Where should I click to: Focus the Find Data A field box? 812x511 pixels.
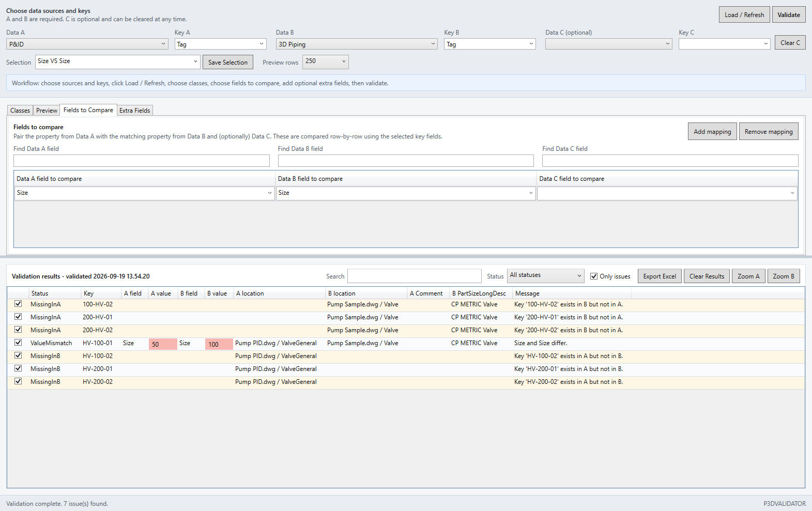(142, 161)
